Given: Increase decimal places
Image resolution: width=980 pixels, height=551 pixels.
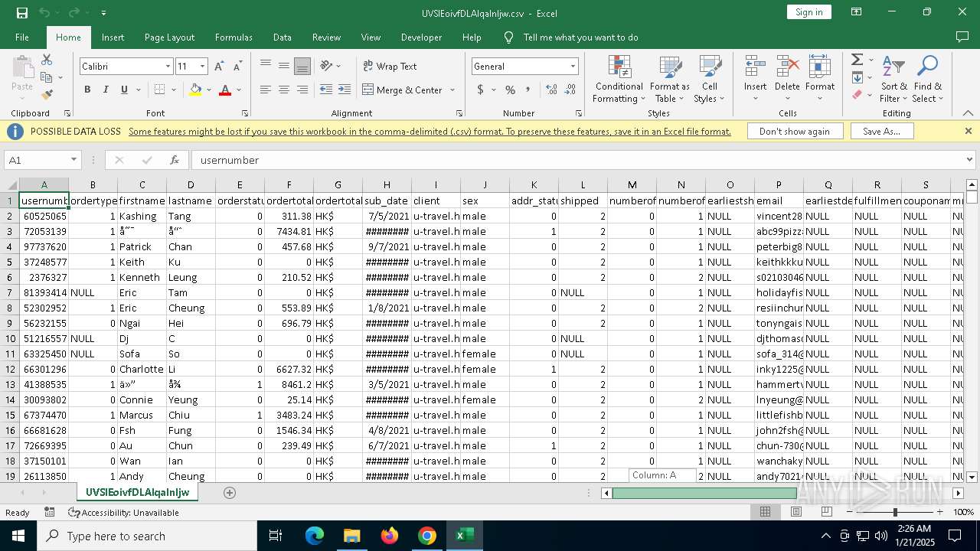Looking at the screenshot, I should tap(551, 90).
